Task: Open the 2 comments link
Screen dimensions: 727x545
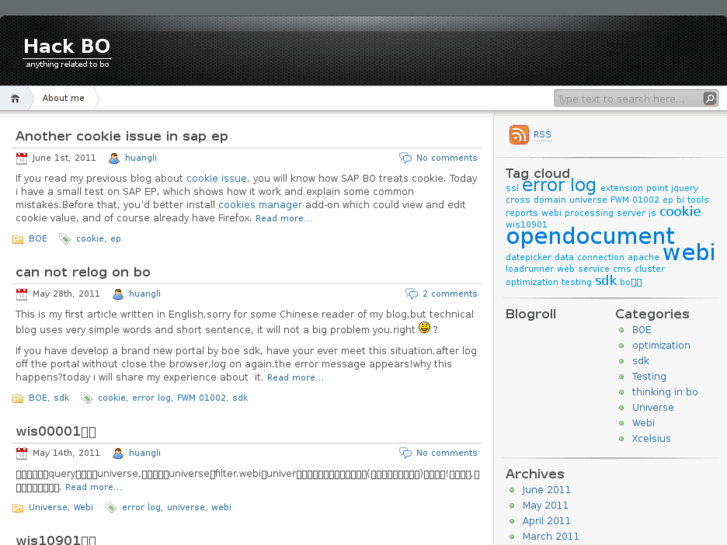Action: [450, 294]
